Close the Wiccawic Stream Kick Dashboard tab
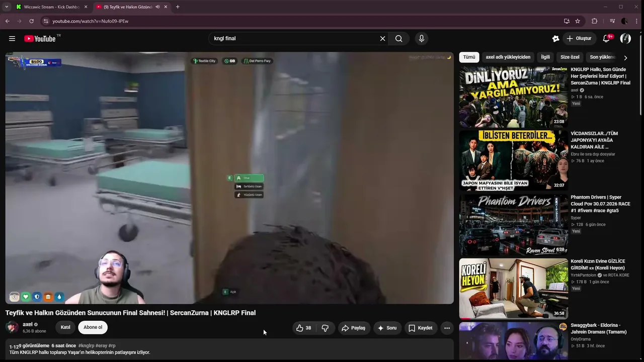The image size is (644, 362). [x=86, y=7]
